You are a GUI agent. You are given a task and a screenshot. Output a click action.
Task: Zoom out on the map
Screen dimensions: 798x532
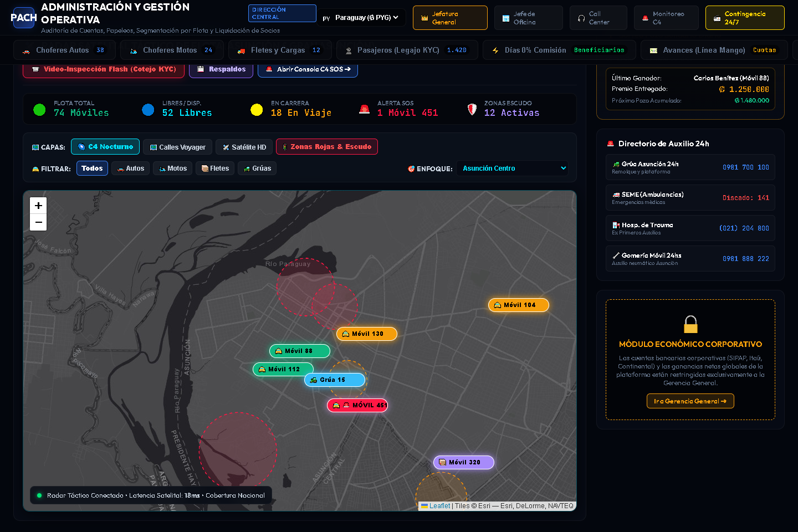coord(38,222)
